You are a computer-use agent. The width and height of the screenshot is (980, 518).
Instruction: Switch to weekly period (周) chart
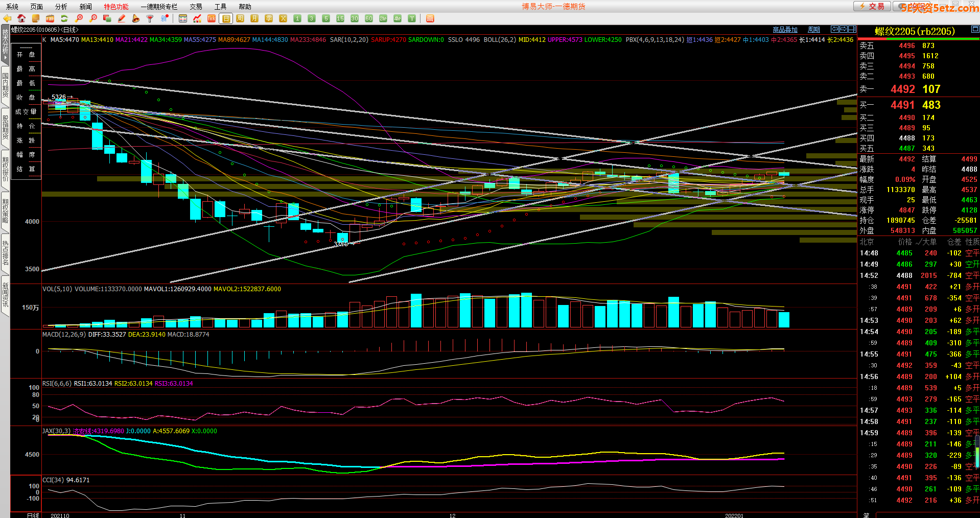point(240,19)
